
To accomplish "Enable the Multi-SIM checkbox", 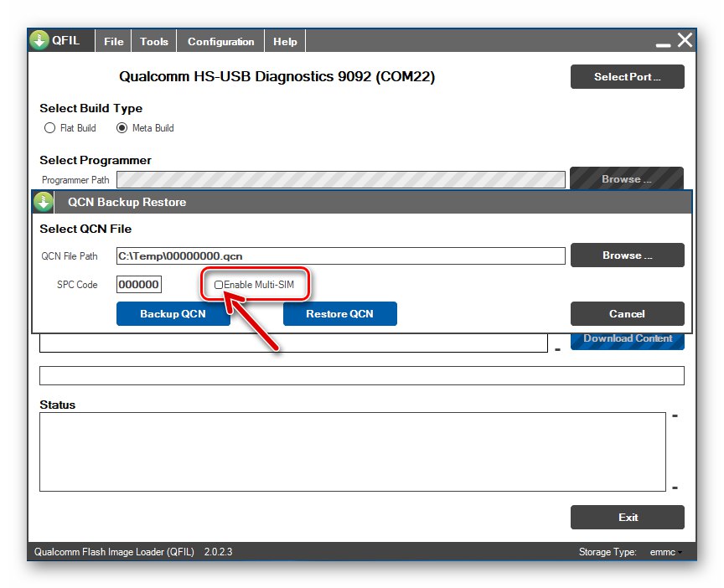I will tap(219, 285).
